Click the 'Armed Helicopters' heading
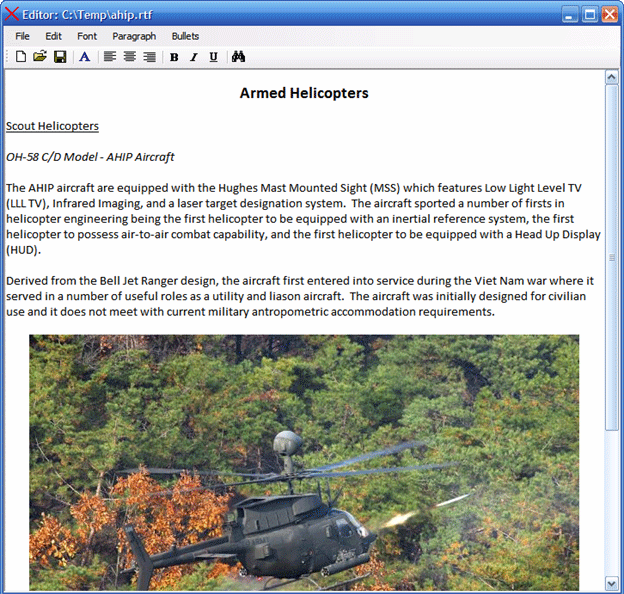 (x=304, y=93)
